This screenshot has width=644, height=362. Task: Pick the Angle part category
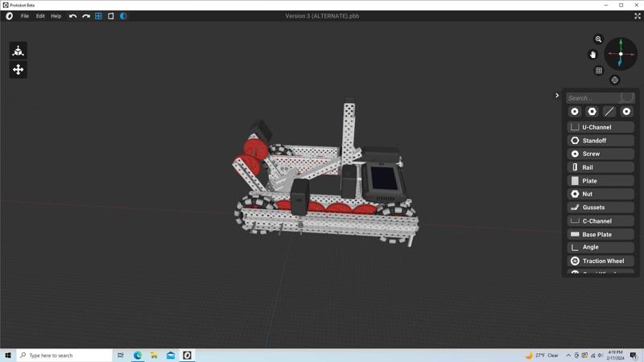click(601, 247)
